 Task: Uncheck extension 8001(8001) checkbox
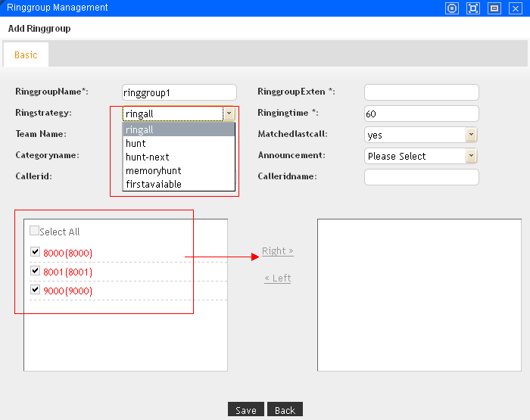pos(35,271)
